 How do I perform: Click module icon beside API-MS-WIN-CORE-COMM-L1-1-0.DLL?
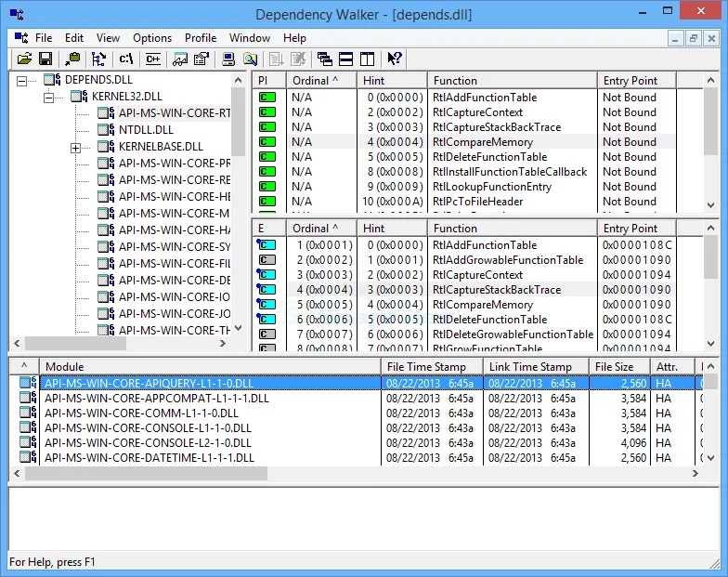pyautogui.click(x=28, y=413)
